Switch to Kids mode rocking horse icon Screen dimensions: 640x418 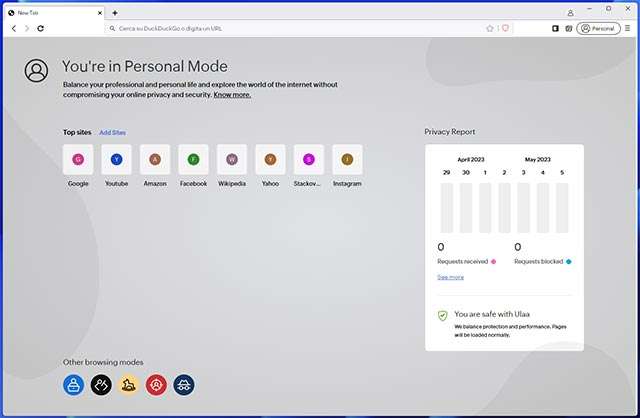(129, 385)
